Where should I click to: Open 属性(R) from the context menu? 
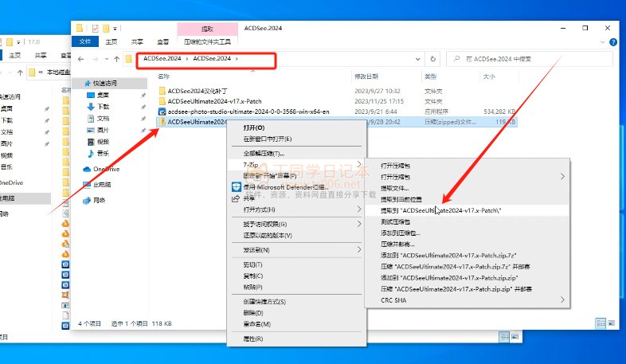[296, 339]
